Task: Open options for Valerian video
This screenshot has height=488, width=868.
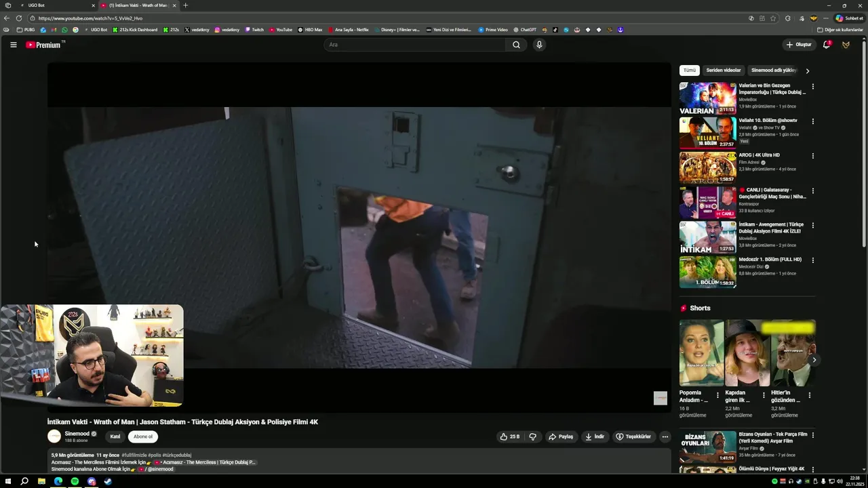Action: pos(812,87)
